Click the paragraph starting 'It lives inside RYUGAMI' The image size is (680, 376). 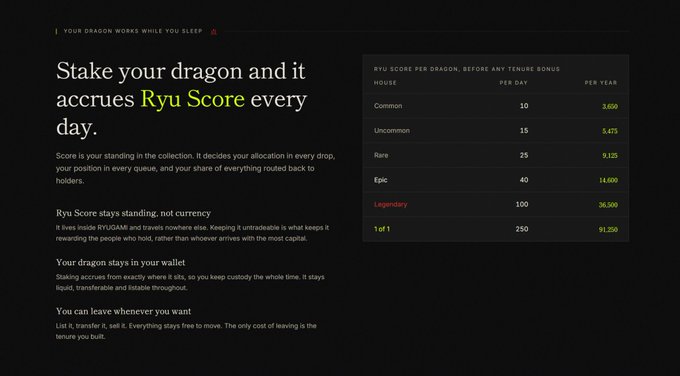click(192, 233)
